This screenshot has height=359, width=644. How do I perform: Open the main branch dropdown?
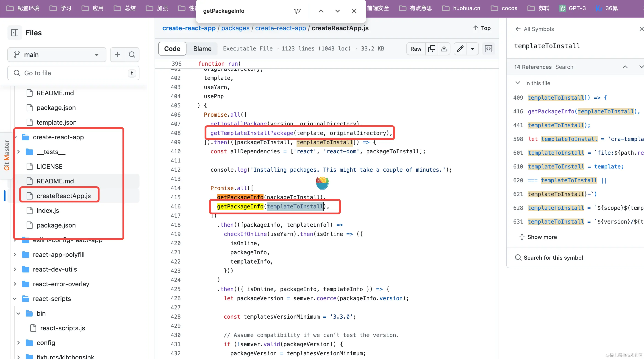[x=57, y=55]
